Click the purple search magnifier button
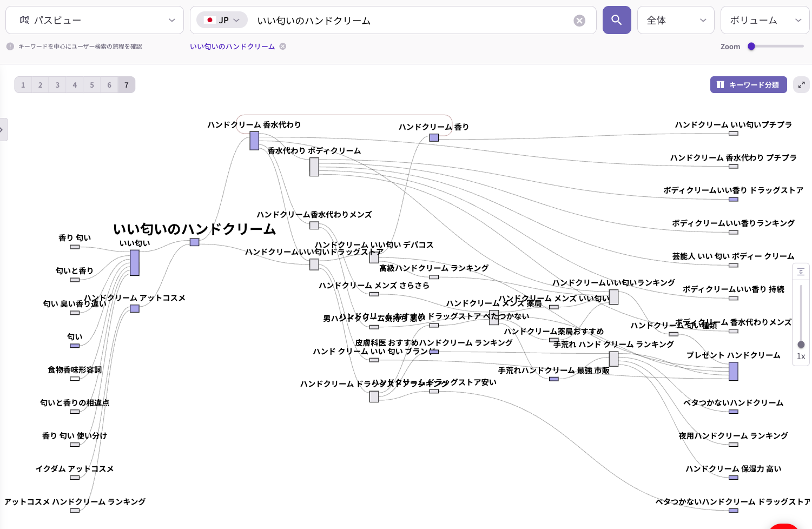 pos(616,20)
